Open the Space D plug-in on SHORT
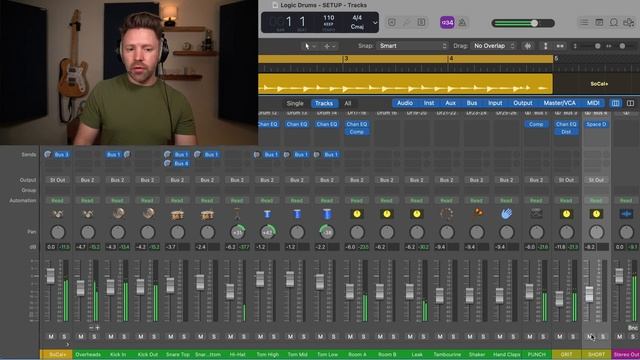Screen dimensions: 640x360 tap(596, 124)
